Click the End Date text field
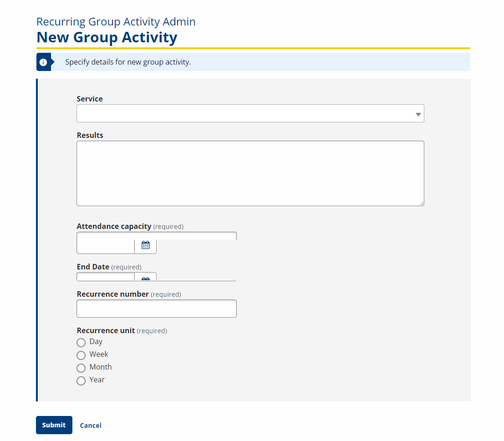504x441 pixels. tap(106, 277)
